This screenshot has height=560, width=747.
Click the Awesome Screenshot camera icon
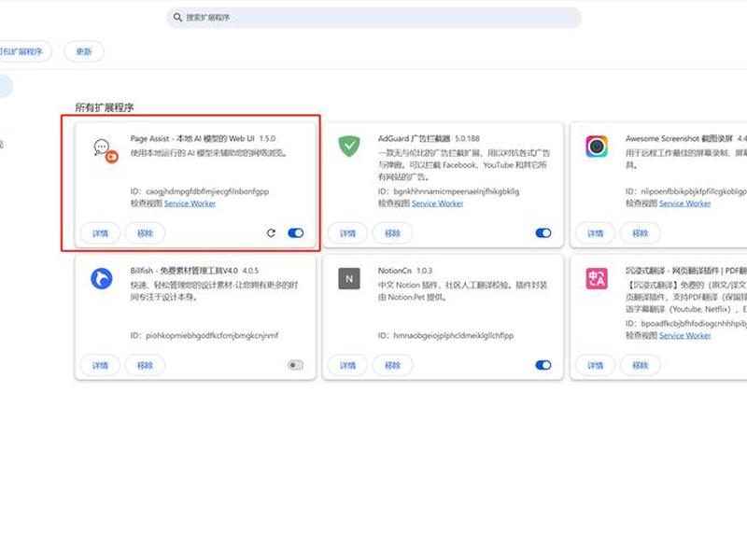click(597, 147)
